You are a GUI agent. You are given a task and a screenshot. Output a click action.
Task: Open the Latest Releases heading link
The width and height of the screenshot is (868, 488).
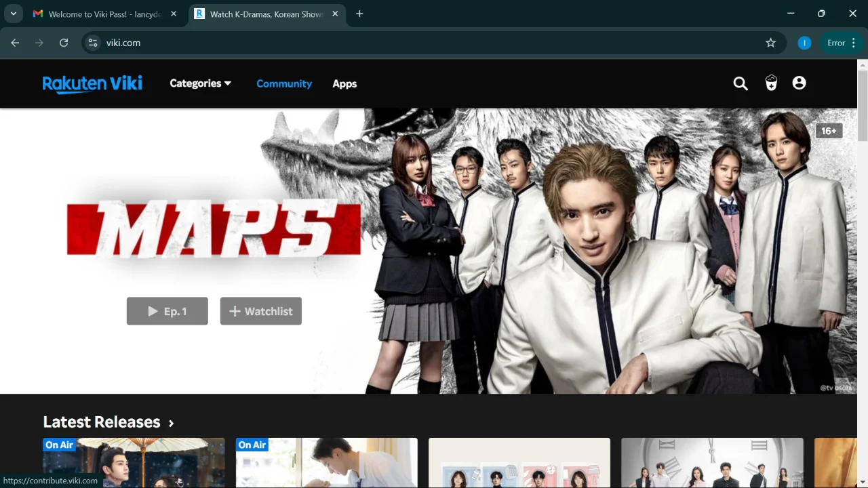point(102,422)
